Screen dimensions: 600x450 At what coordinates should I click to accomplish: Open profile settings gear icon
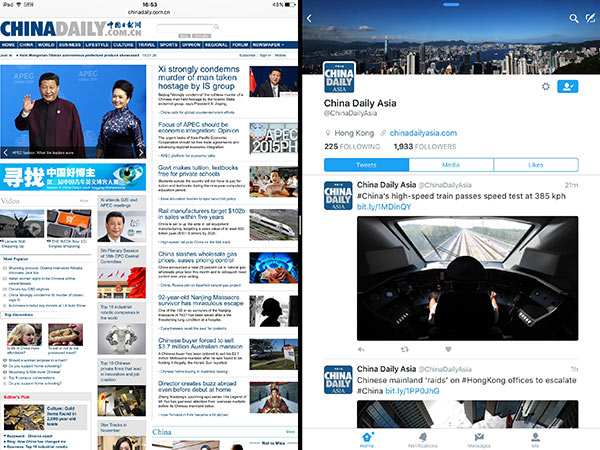coord(544,87)
